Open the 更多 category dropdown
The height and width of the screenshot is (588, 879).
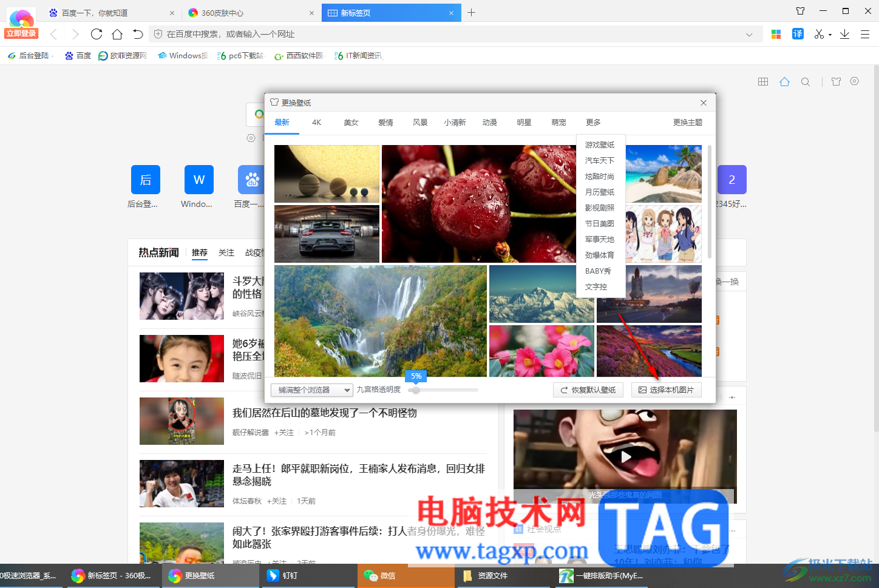pos(593,123)
